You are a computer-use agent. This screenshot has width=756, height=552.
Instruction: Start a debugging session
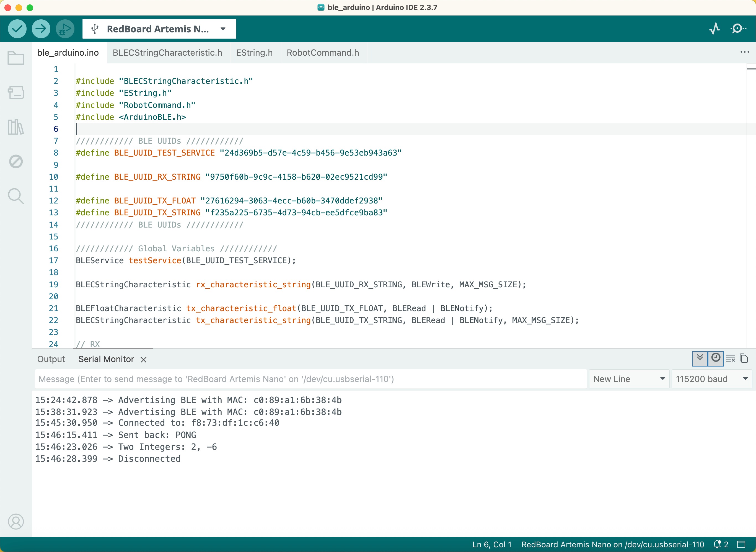[x=65, y=29]
